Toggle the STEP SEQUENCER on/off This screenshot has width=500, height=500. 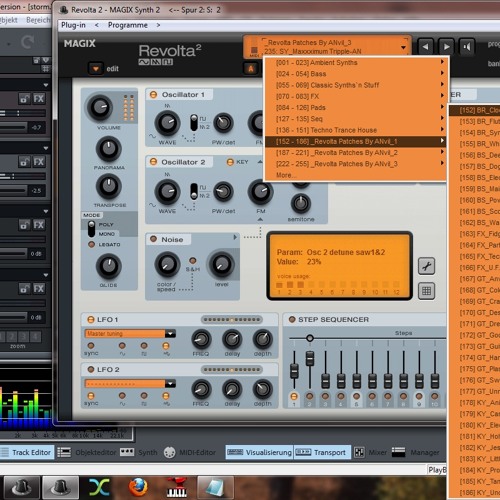(292, 319)
